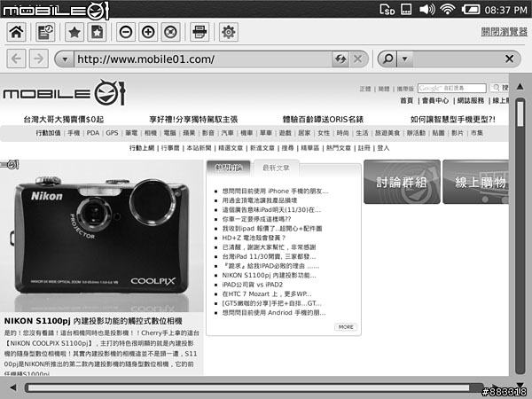Open the device storage status icon
The width and height of the screenshot is (532, 399).
pos(406,9)
